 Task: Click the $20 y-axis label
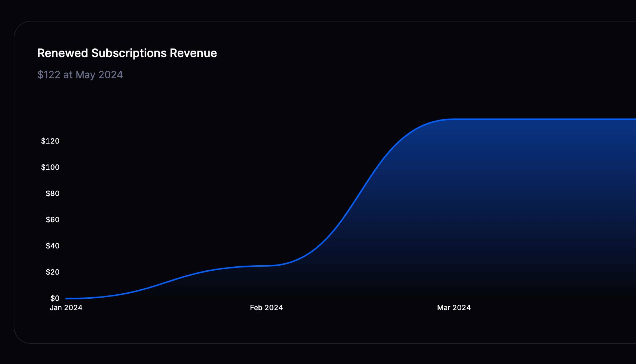coord(52,272)
